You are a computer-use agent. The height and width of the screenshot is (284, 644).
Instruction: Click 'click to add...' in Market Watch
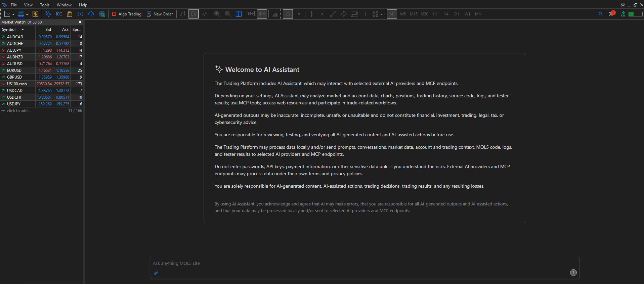[x=19, y=110]
